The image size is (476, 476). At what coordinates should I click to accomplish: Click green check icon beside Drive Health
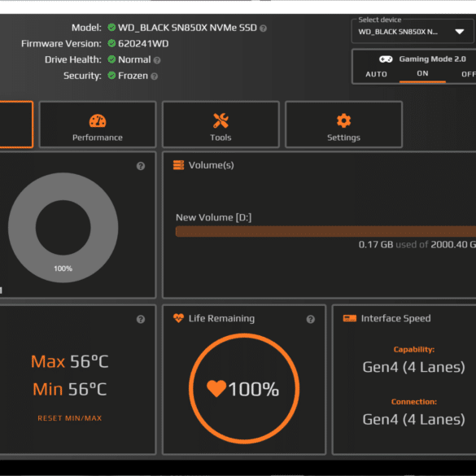point(111,59)
